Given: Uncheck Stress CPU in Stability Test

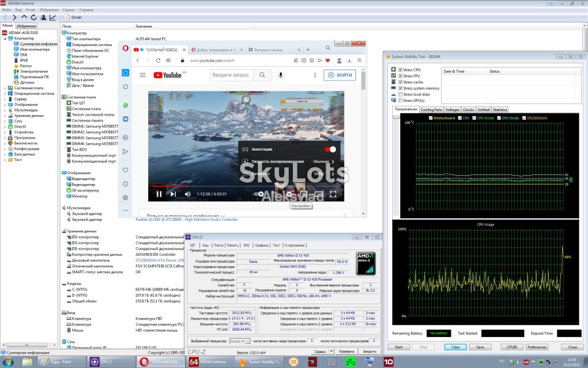Looking at the screenshot, I should pyautogui.click(x=400, y=70).
